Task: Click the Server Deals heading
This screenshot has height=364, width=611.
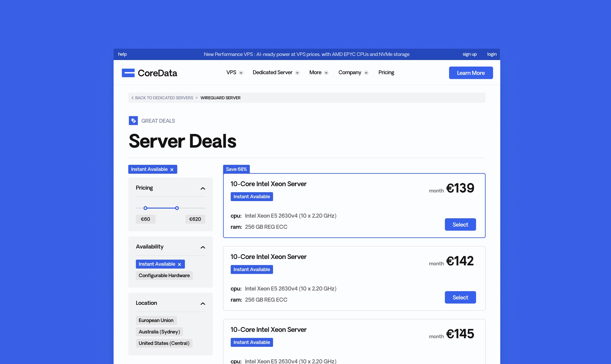Action: 182,141
